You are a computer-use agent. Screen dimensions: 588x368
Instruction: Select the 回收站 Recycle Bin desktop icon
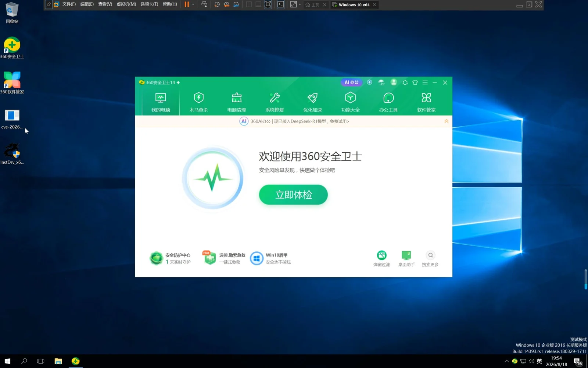pos(12,13)
